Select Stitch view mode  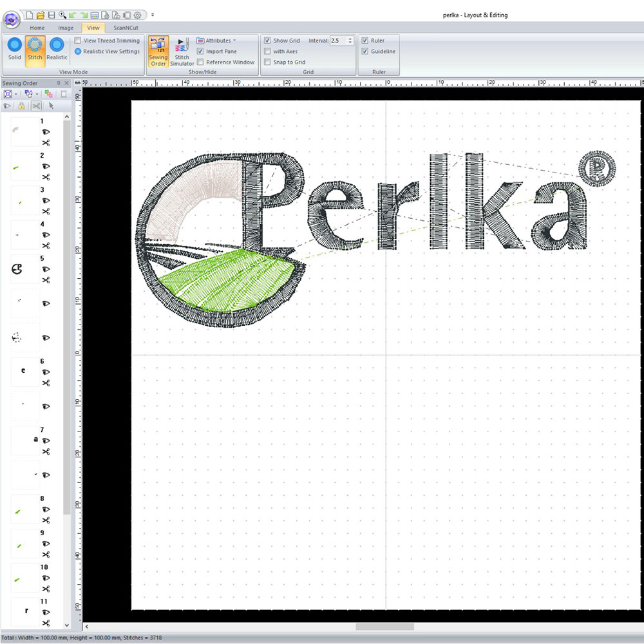pos(35,51)
